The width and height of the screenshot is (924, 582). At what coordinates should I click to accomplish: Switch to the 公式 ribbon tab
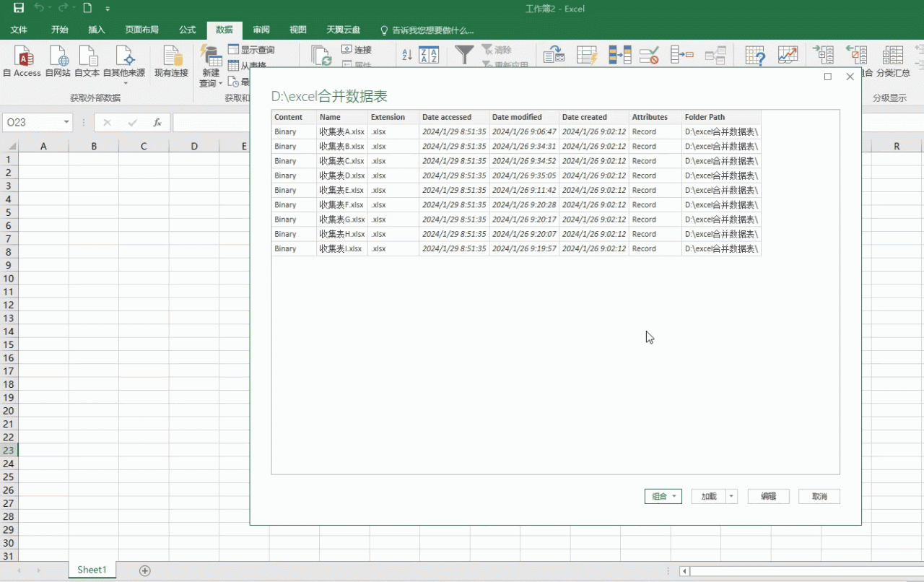[x=188, y=30]
